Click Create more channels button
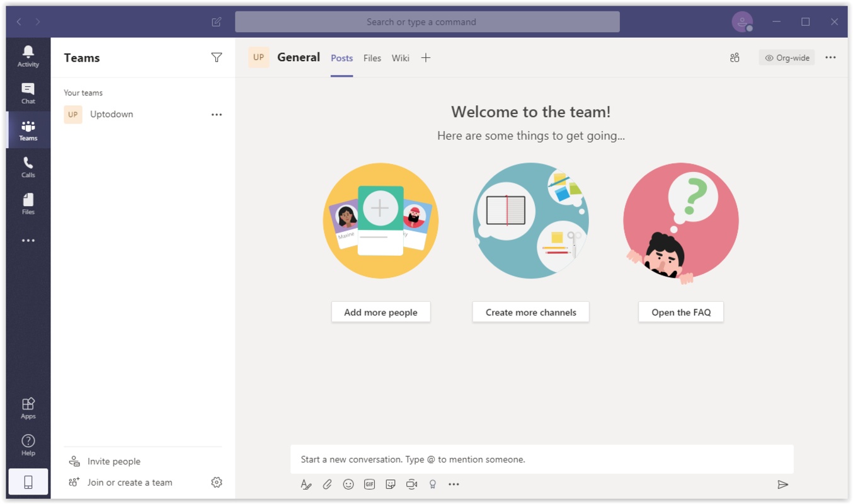This screenshot has width=853, height=504. click(530, 312)
